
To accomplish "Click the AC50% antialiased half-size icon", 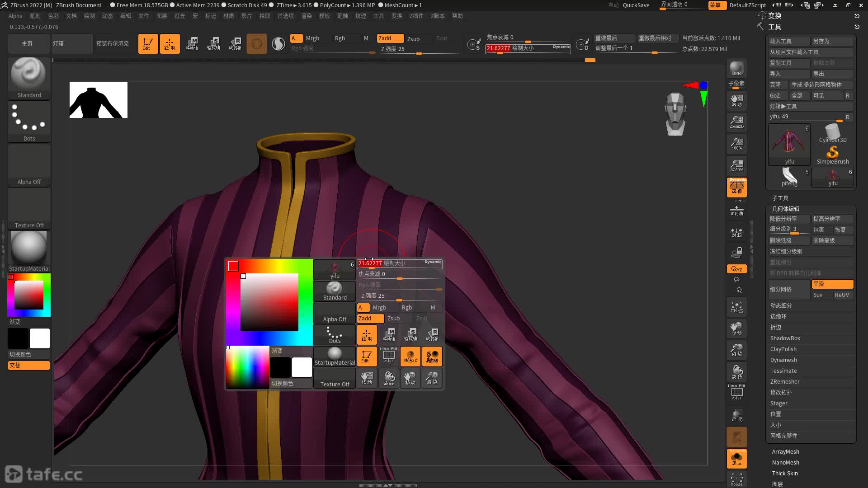I will pyautogui.click(x=736, y=165).
